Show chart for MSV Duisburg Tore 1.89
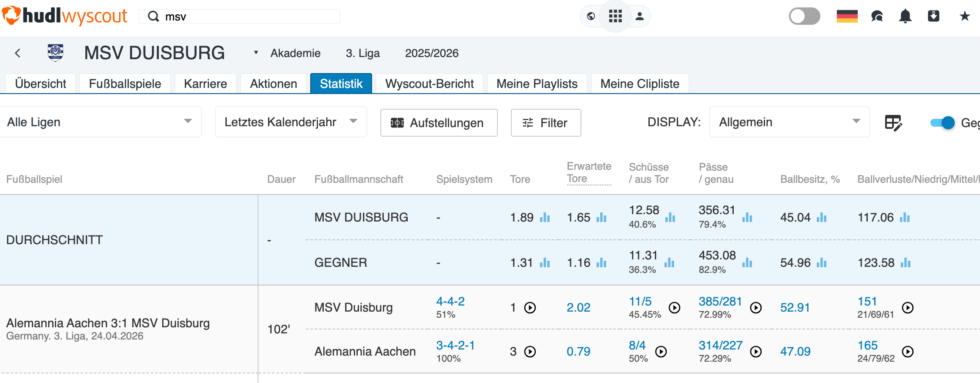Image resolution: width=980 pixels, height=383 pixels. [545, 217]
